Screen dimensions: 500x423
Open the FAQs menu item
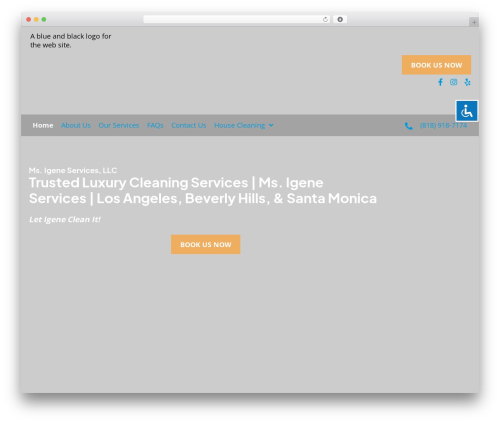pyautogui.click(x=155, y=125)
